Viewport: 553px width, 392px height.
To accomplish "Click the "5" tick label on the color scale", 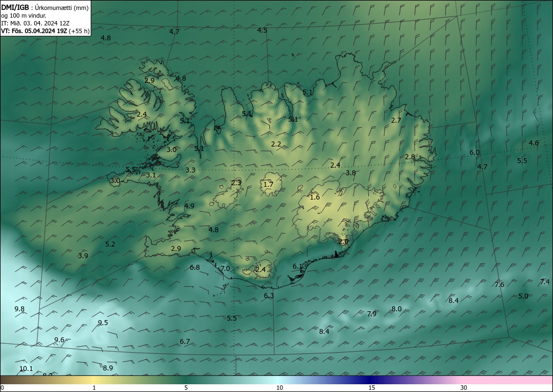I will coord(186,388).
